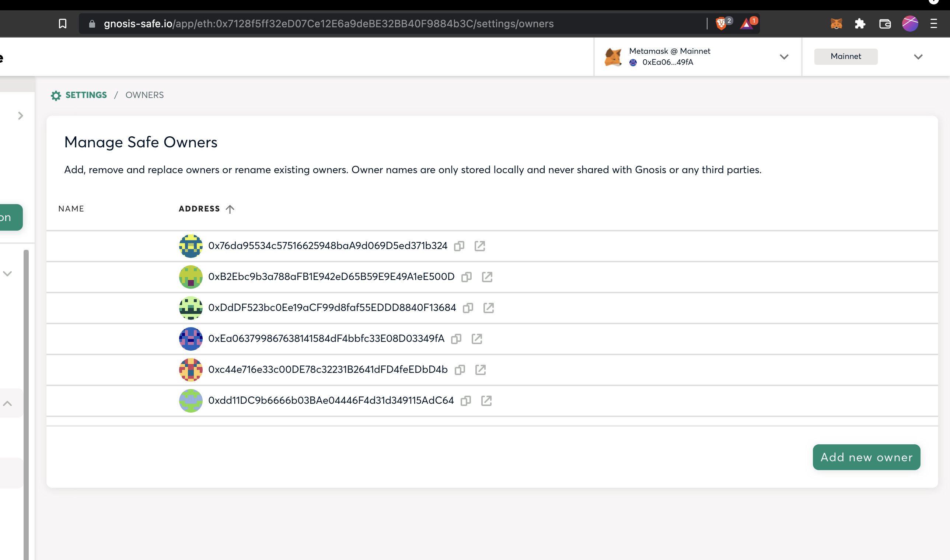950x560 pixels.
Task: Open 0xB2Ebc9b3 address in block explorer
Action: coord(487,277)
